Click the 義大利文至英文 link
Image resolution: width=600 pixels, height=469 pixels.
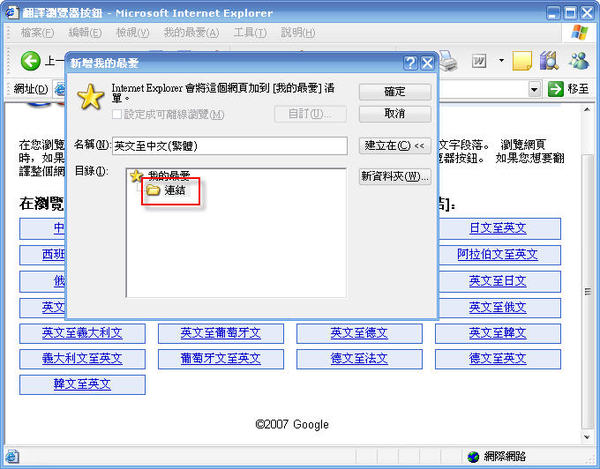(82, 358)
